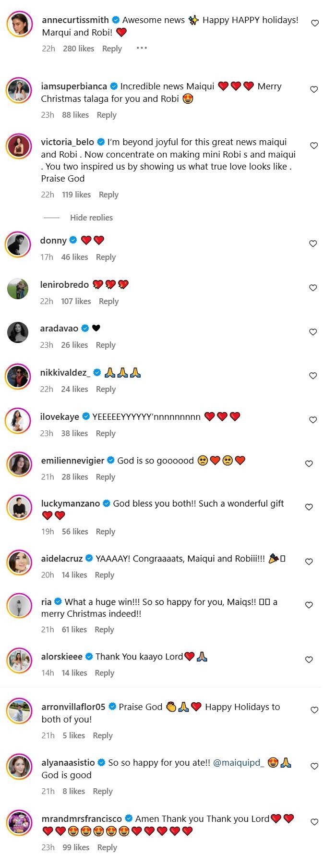Open emiliennevigier's profile avatar

[x=20, y=464]
